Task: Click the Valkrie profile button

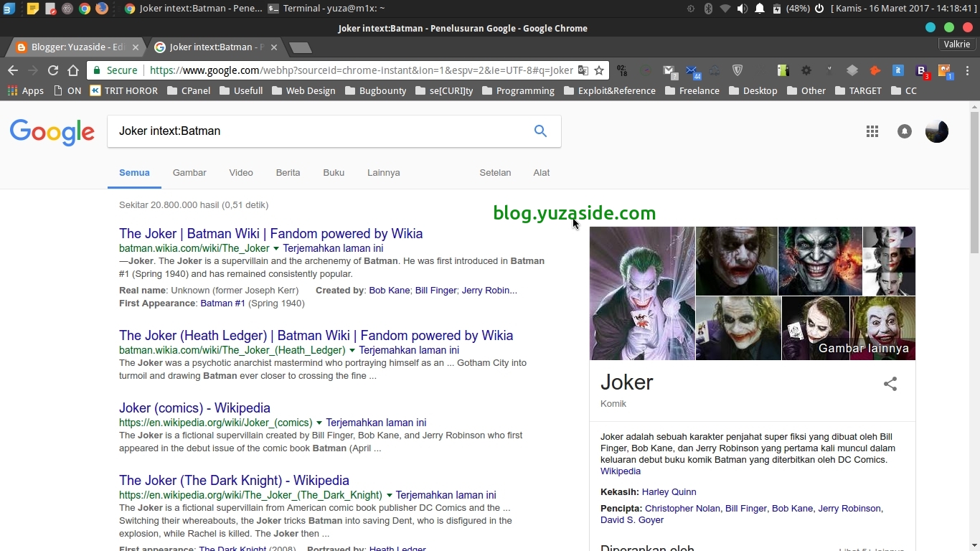Action: (957, 44)
